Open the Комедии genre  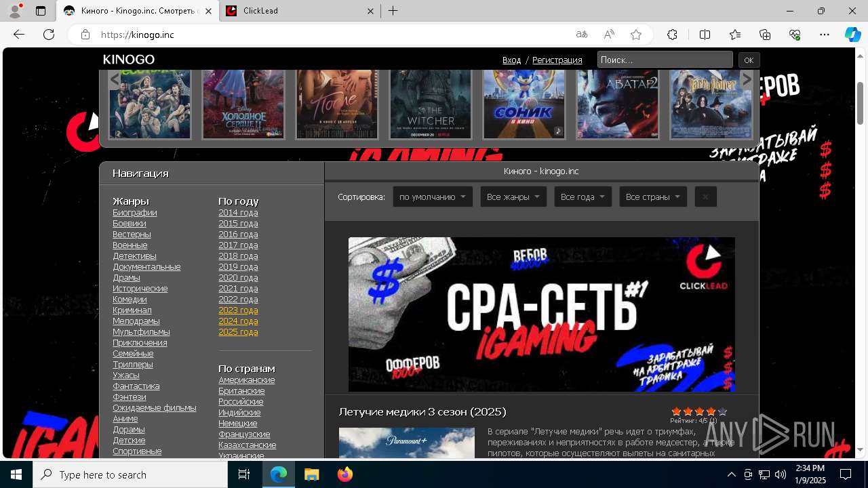[130, 300]
